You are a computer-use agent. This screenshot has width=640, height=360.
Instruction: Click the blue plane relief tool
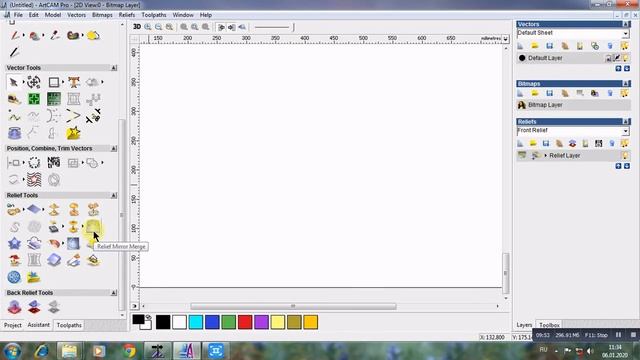coord(34,210)
